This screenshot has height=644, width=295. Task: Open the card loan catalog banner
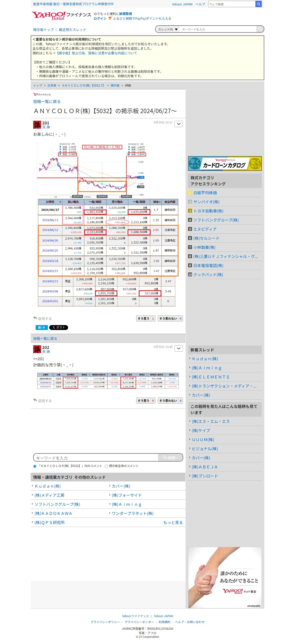click(225, 164)
